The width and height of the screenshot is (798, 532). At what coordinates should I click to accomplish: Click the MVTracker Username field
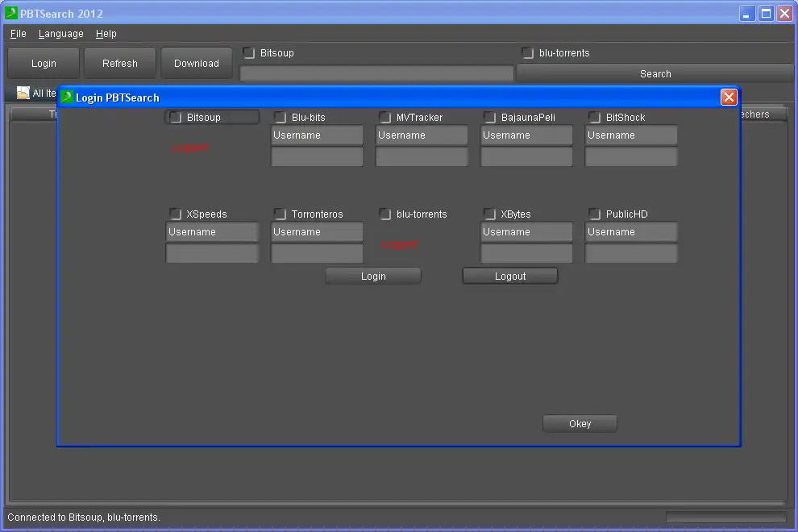pos(422,135)
